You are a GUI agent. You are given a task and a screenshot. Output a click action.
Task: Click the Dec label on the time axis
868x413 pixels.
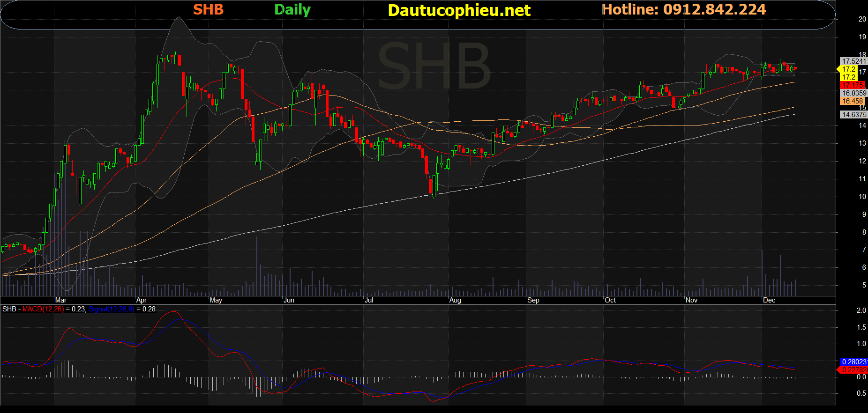769,300
